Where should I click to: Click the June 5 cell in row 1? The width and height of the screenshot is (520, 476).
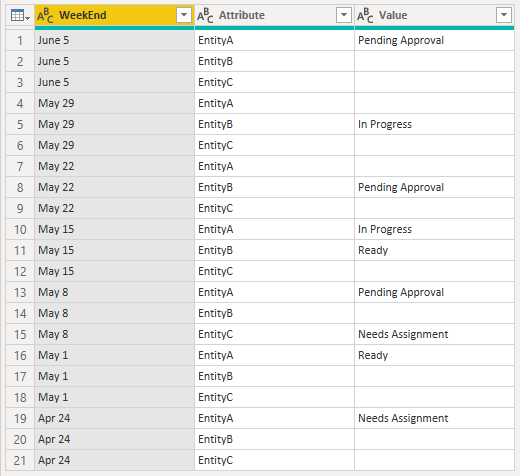[x=114, y=41]
